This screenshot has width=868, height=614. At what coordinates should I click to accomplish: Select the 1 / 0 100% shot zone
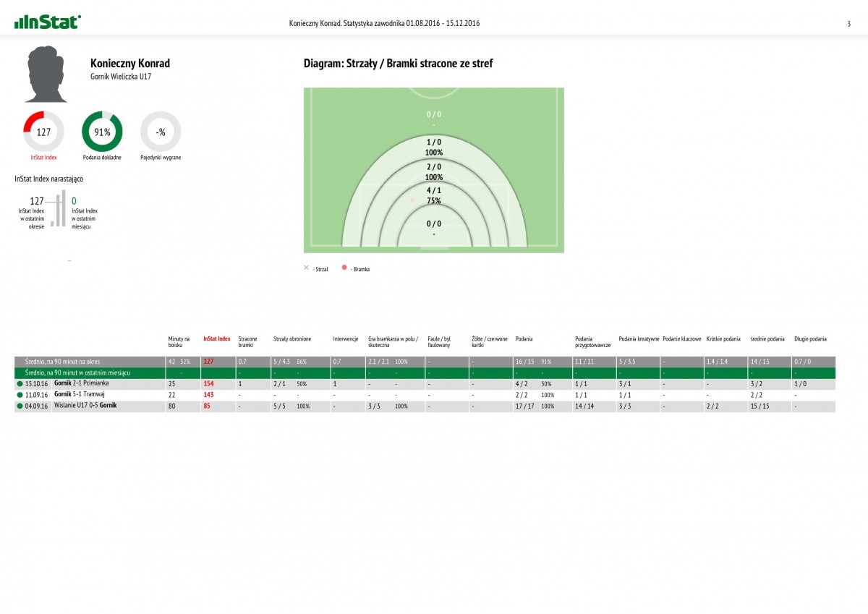[x=434, y=148]
